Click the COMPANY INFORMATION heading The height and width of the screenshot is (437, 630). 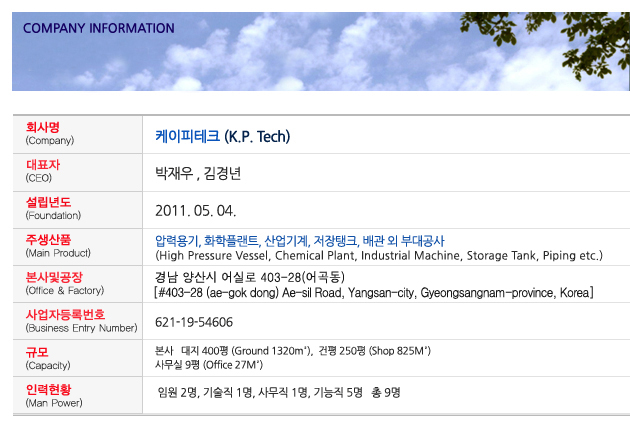pyautogui.click(x=99, y=28)
